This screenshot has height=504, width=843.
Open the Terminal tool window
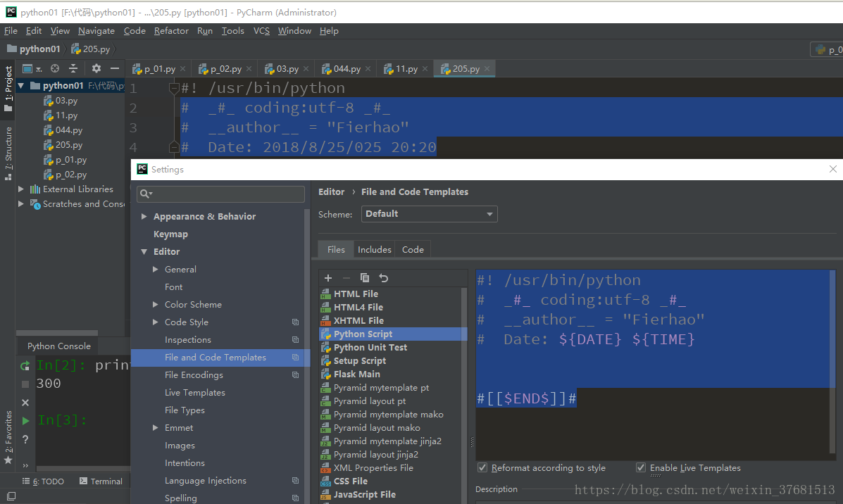pos(101,481)
